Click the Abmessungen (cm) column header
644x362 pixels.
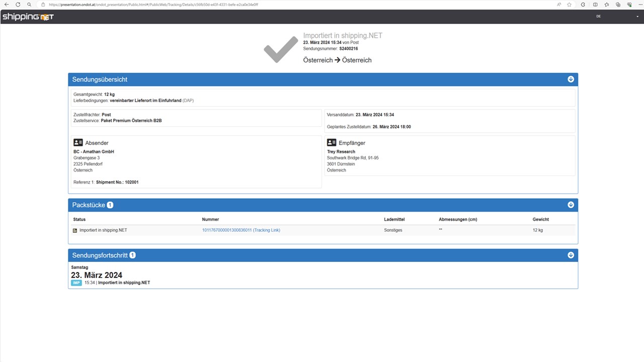click(x=458, y=219)
